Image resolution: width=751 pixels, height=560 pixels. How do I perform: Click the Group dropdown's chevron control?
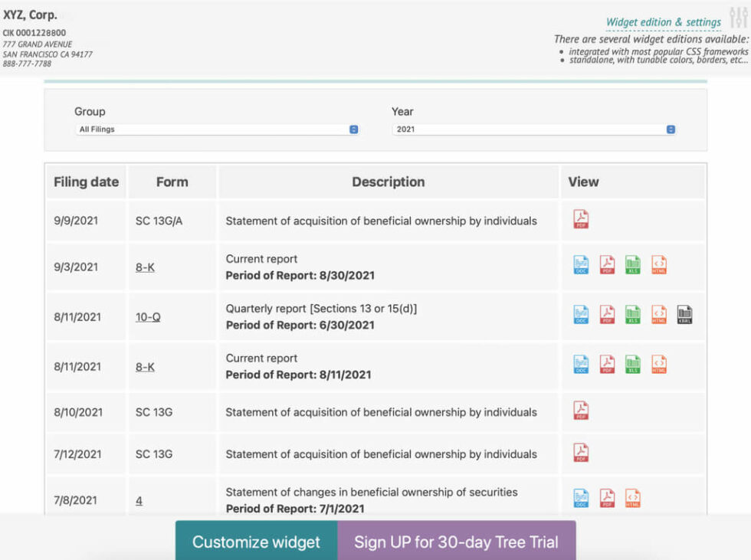point(353,129)
